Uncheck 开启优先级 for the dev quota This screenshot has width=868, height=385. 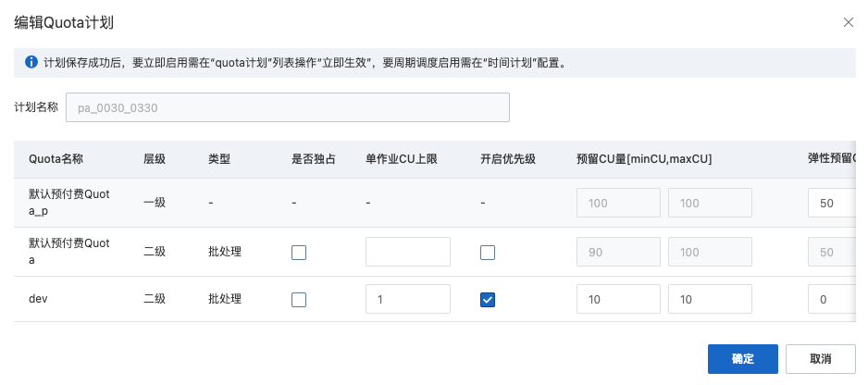pyautogui.click(x=488, y=299)
